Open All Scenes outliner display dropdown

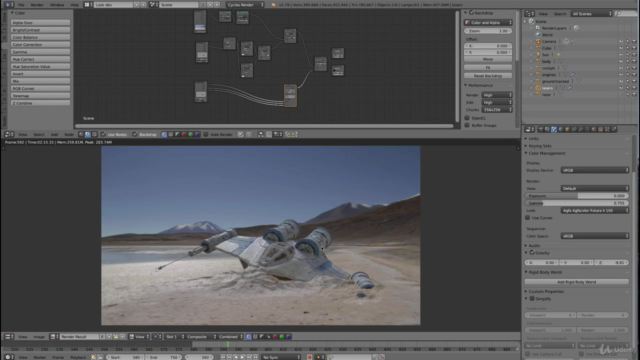(591, 14)
